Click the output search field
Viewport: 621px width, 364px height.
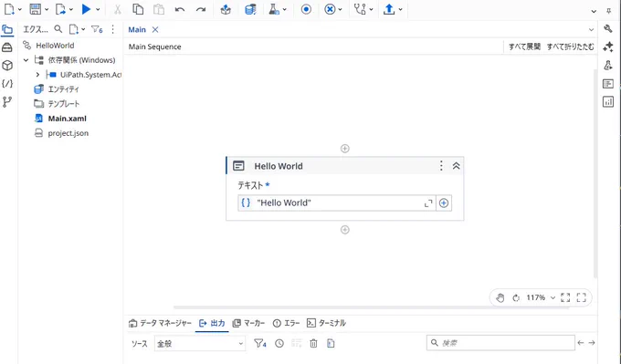point(500,343)
